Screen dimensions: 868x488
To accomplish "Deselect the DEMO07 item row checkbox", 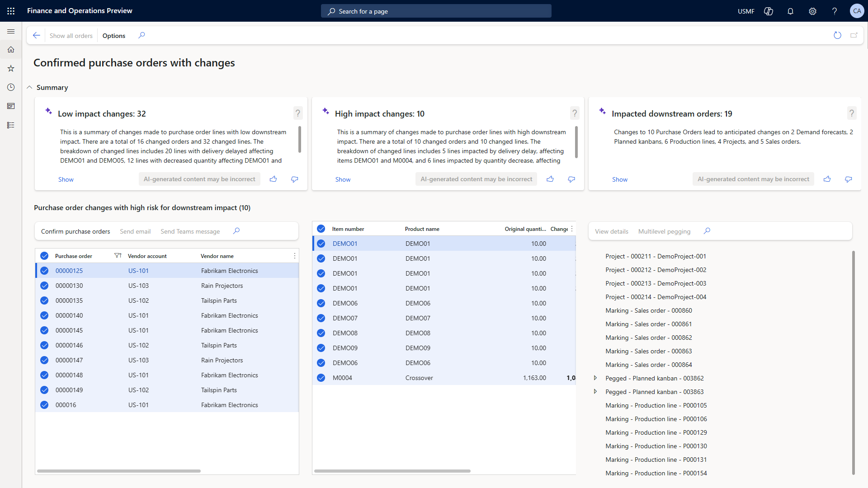I will coord(321,318).
